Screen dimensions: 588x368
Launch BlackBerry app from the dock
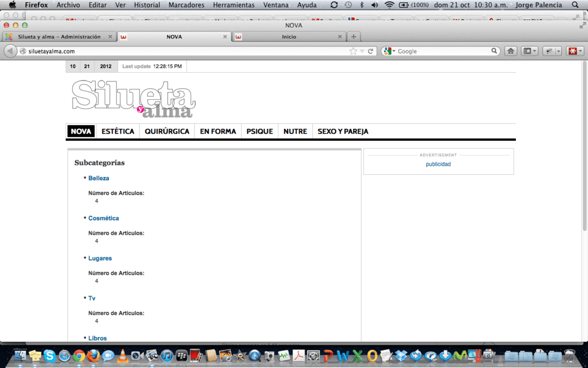tap(182, 355)
